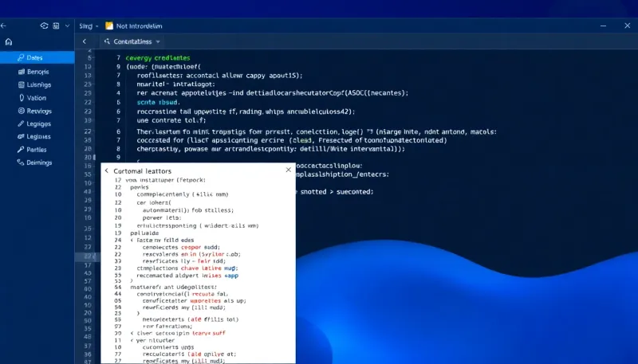The image size is (638, 364).
Task: Select the Dates sidebar item
Action: pyautogui.click(x=37, y=57)
